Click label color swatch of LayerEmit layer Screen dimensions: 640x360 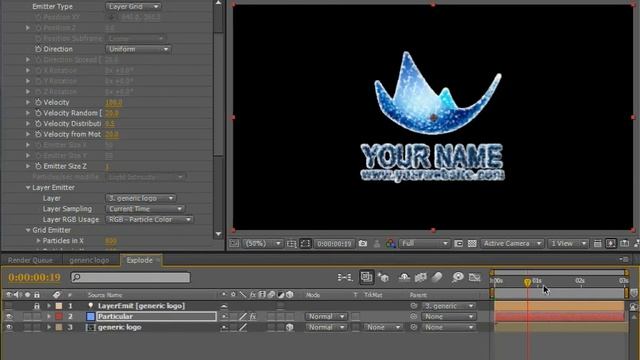[x=59, y=306]
